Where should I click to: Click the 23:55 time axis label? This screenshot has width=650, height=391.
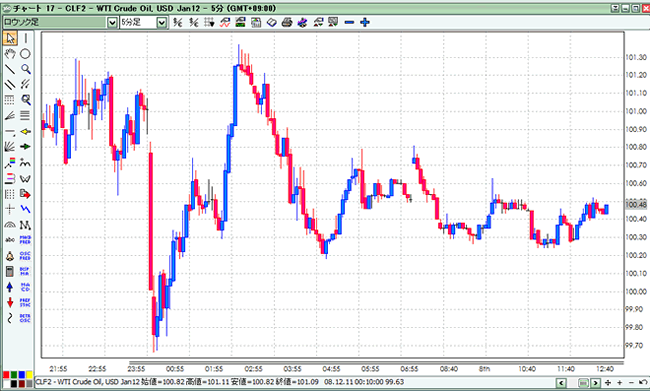click(136, 369)
